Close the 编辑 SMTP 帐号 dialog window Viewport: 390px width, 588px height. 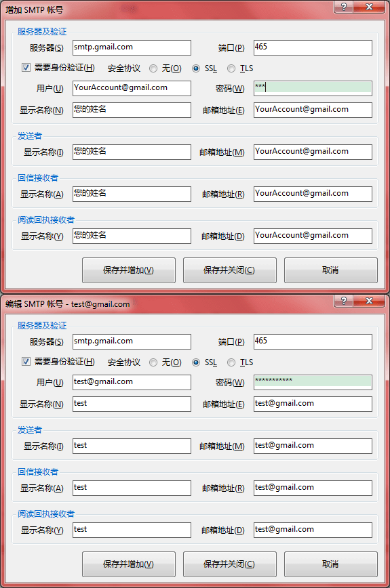coord(369,301)
